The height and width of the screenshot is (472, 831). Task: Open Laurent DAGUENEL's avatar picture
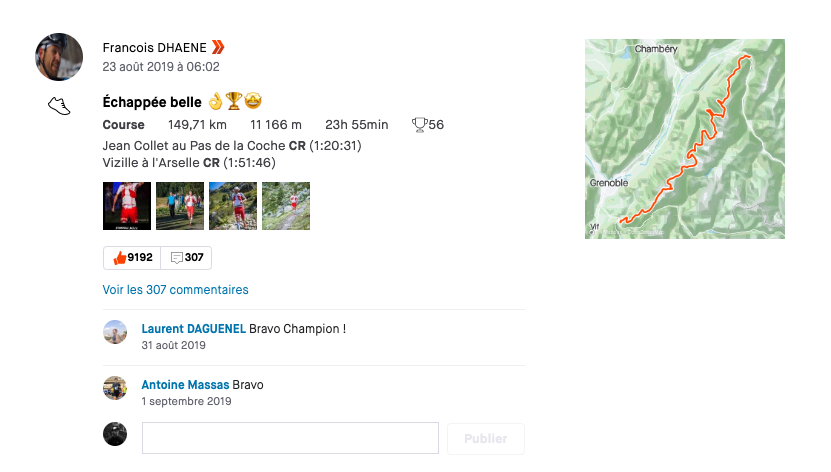[115, 333]
